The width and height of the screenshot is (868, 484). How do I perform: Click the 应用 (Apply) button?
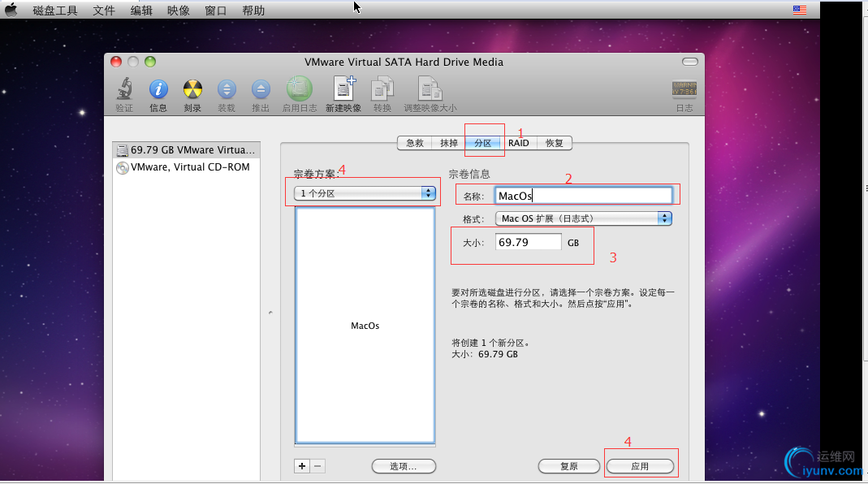(640, 466)
